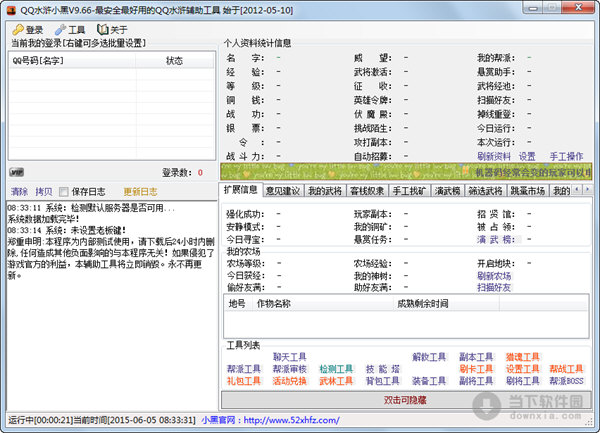Open the 更新日志 link
This screenshot has width=600, height=433.
140,192
